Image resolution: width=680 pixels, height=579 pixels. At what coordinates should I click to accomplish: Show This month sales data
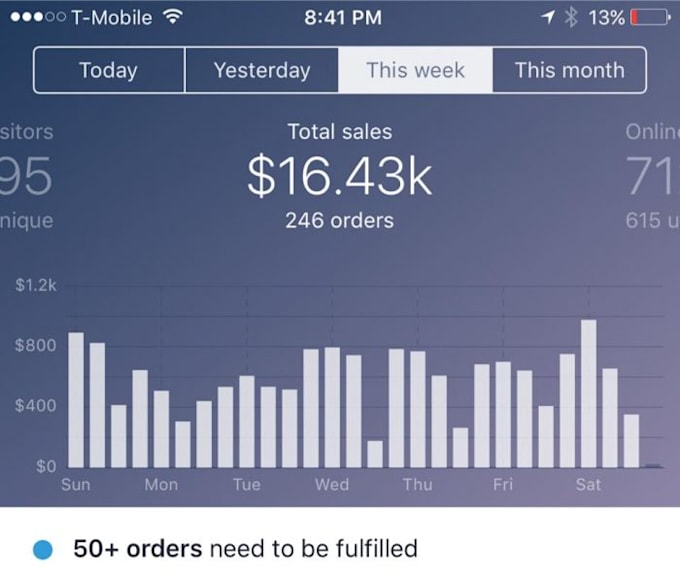point(569,71)
